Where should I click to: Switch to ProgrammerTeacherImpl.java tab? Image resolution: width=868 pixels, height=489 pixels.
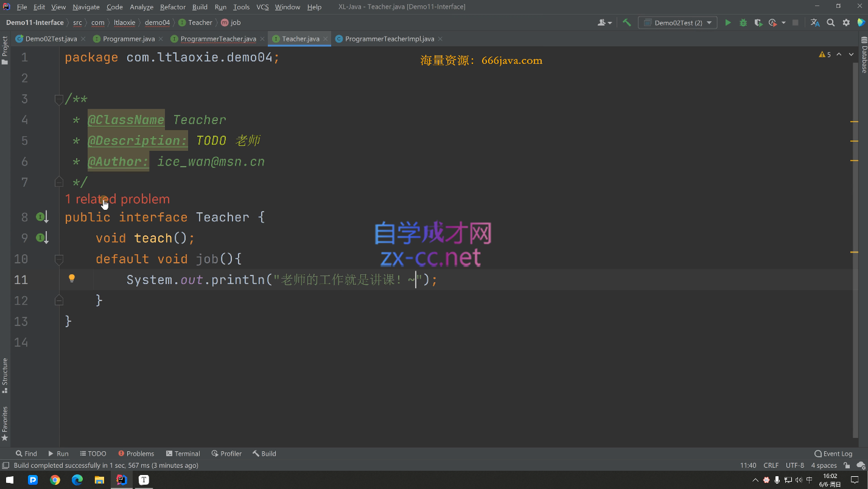click(x=389, y=39)
